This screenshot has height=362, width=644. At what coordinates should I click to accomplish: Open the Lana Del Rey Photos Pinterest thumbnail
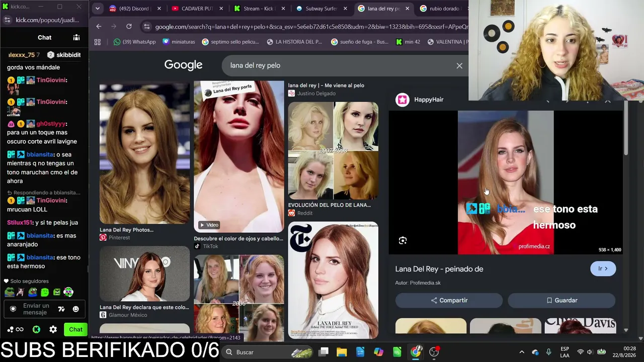[x=145, y=154]
